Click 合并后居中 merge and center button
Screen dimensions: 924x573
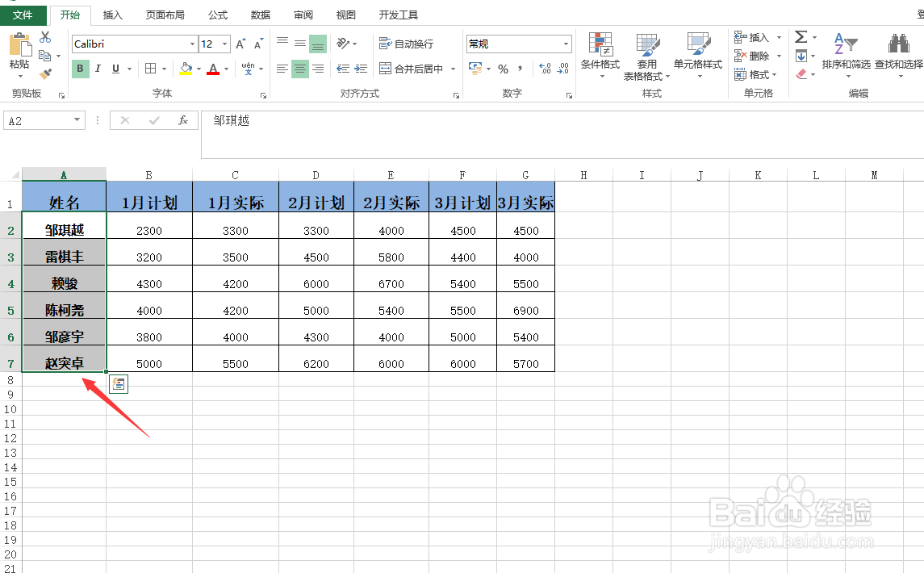click(x=412, y=69)
